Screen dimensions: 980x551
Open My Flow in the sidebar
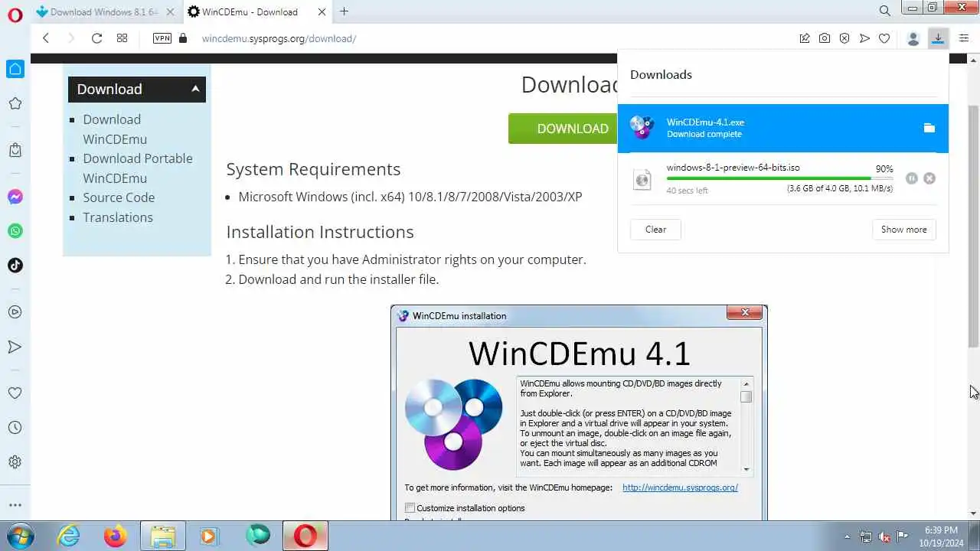tap(15, 347)
